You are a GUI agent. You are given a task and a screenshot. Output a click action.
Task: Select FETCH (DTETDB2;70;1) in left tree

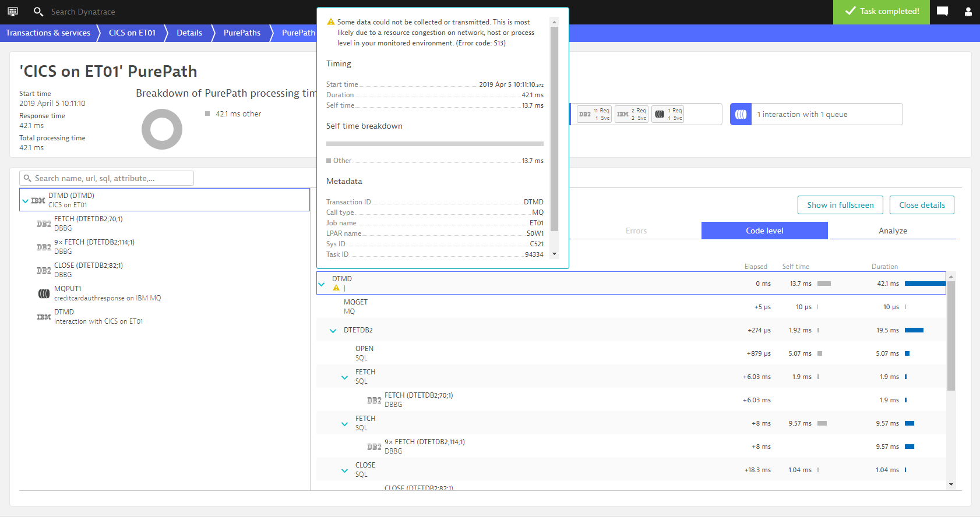[x=164, y=224]
